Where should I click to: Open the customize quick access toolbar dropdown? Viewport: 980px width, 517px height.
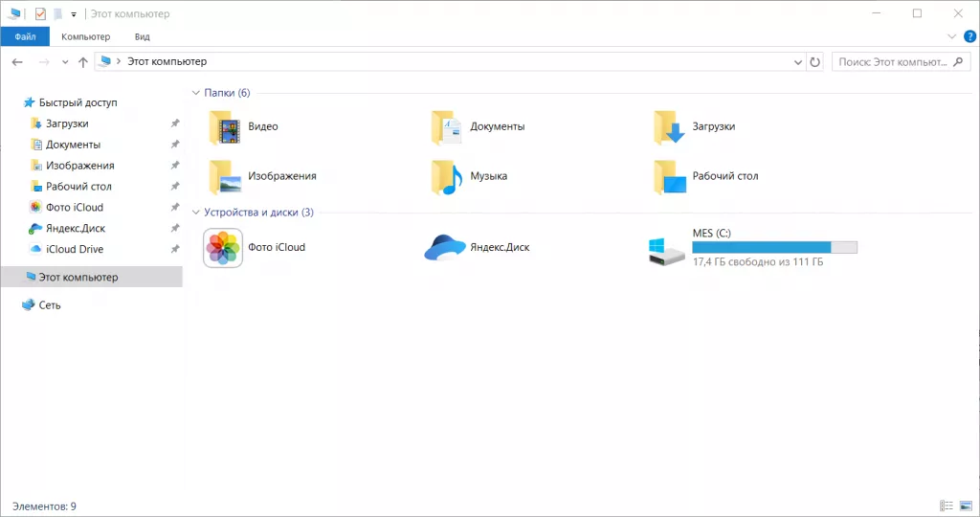point(74,13)
